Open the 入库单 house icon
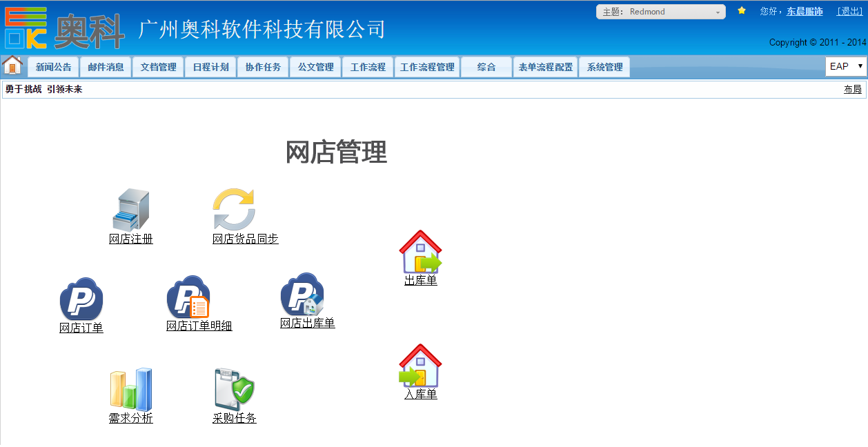 (420, 366)
